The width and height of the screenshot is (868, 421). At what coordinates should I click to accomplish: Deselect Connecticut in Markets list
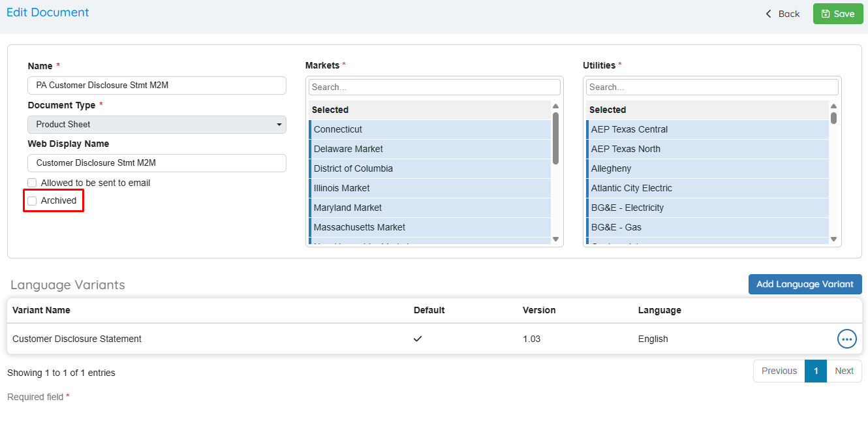[430, 129]
